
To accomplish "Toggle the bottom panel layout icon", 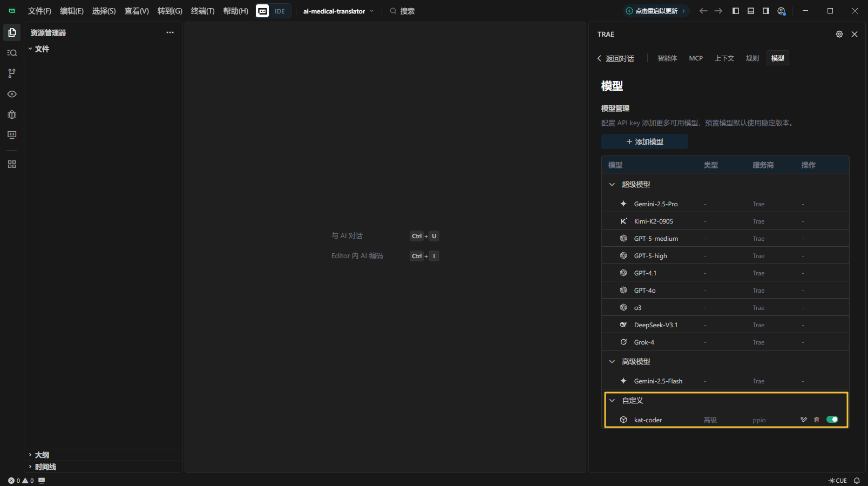I will (x=750, y=11).
